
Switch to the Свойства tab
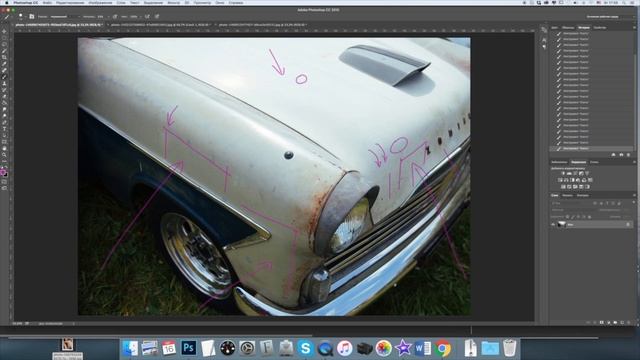point(600,27)
